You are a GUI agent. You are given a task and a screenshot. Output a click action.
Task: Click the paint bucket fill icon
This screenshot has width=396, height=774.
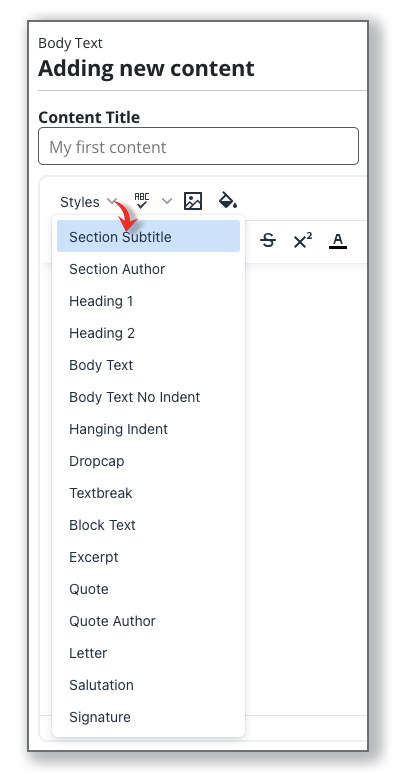coord(228,200)
